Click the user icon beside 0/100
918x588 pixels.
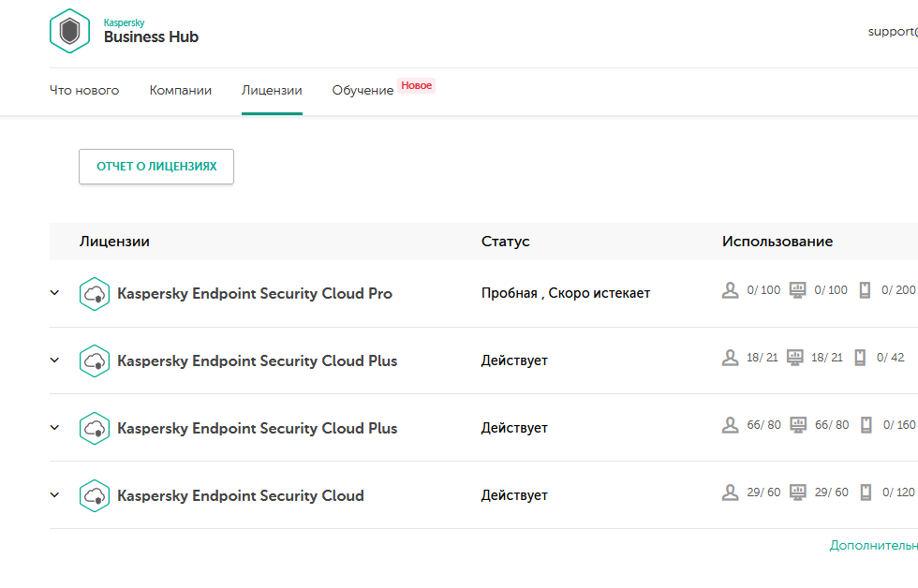(x=731, y=290)
